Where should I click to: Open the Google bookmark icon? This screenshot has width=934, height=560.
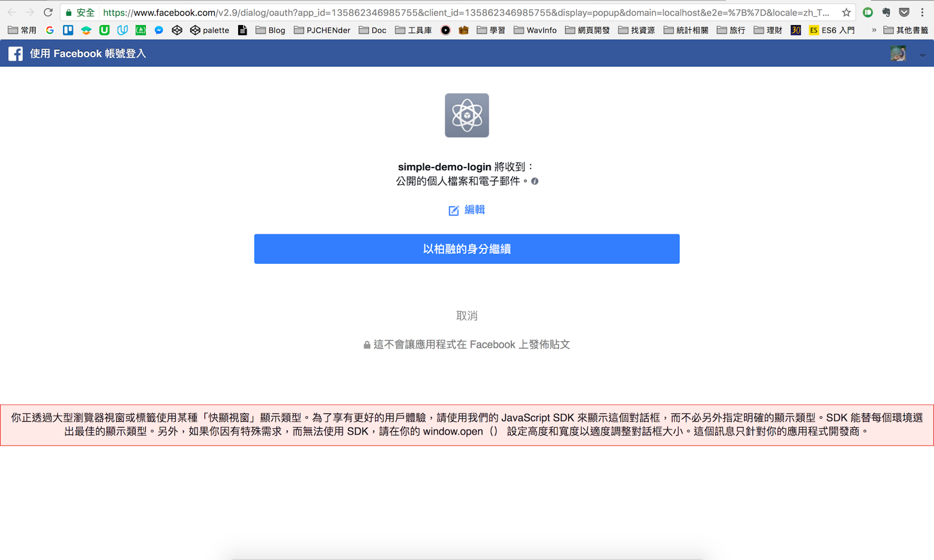[x=50, y=30]
